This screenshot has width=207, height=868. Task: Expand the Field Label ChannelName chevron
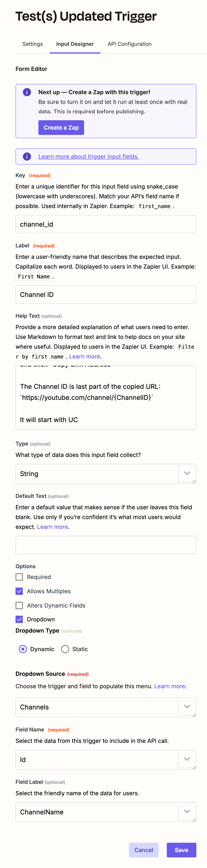pyautogui.click(x=187, y=811)
